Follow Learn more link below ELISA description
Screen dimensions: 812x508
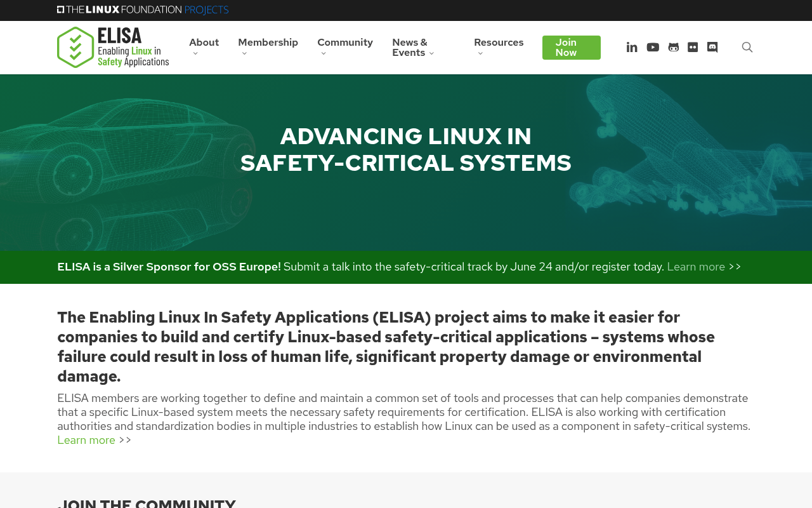coord(86,440)
